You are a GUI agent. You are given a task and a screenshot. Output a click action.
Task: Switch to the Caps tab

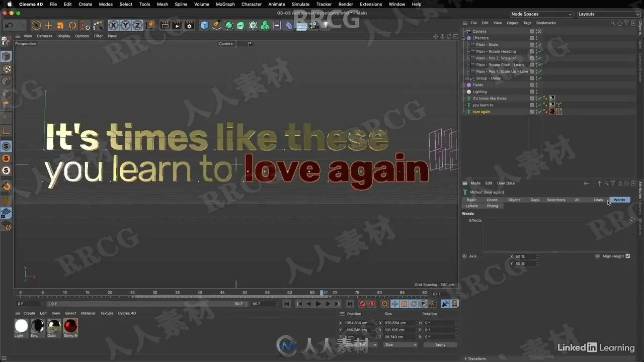click(x=535, y=200)
